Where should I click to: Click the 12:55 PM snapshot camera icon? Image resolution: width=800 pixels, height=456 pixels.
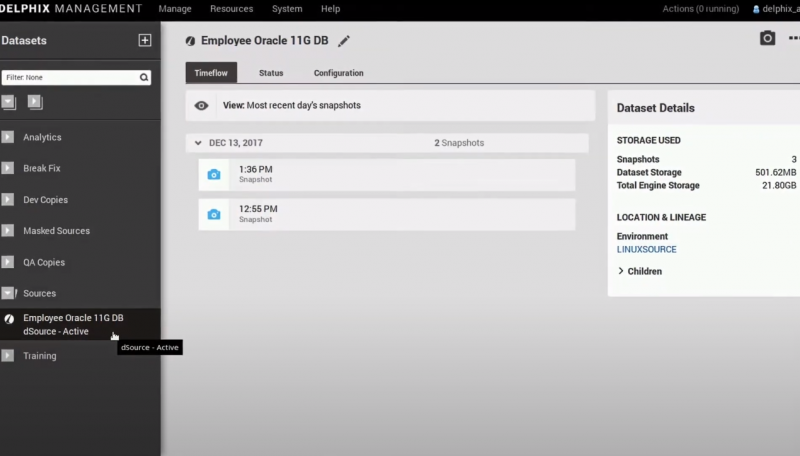[213, 214]
